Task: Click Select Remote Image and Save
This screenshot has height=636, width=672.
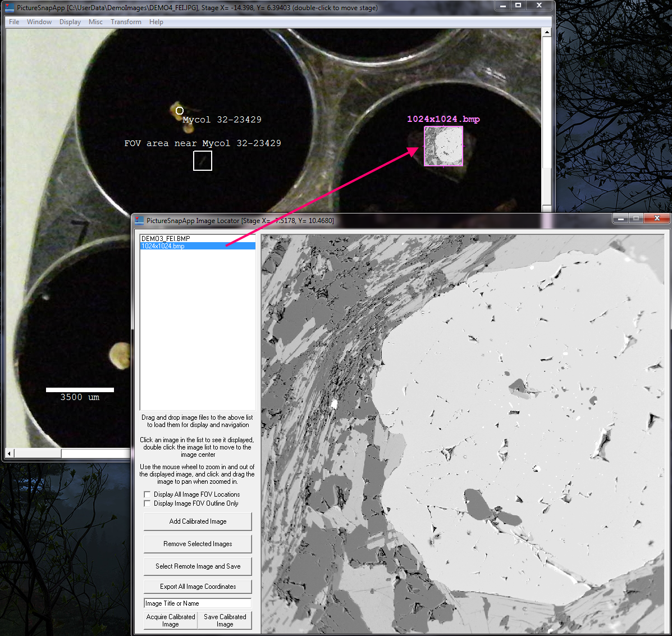Action: click(x=198, y=566)
